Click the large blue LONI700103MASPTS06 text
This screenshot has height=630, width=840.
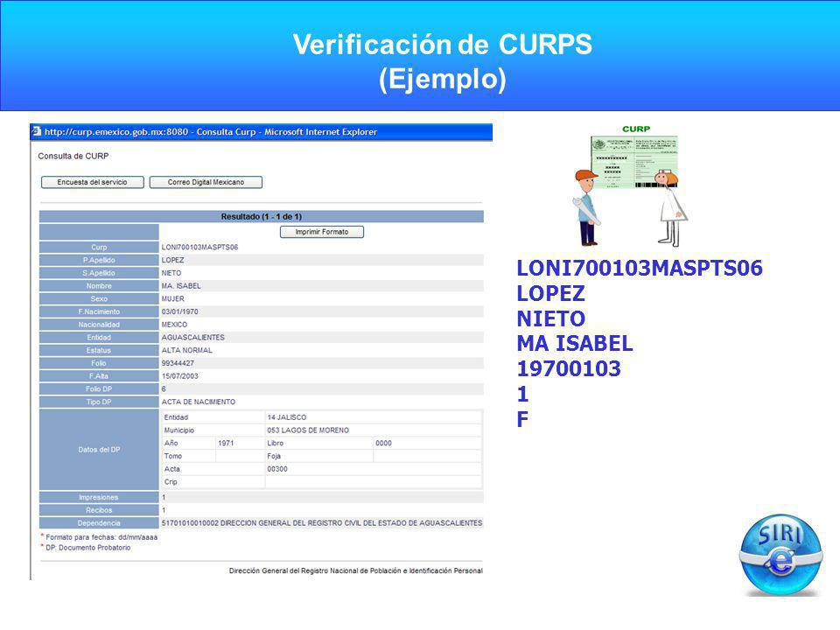click(640, 268)
